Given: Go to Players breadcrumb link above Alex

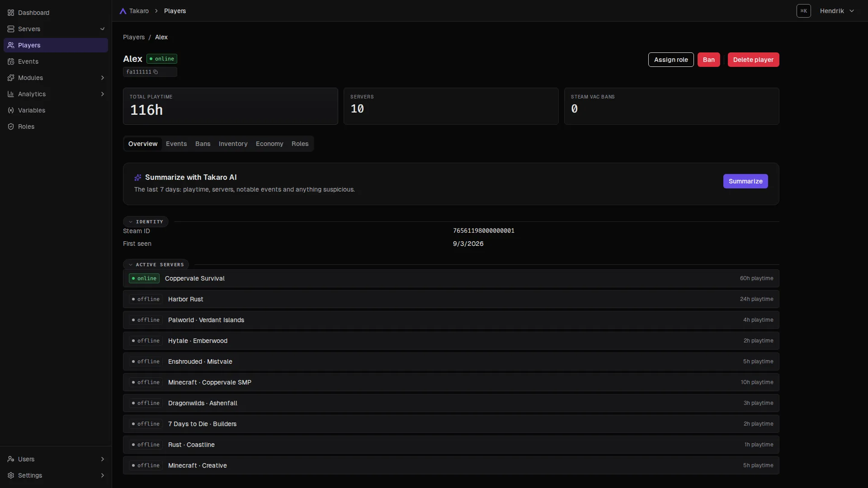Looking at the screenshot, I should (x=134, y=37).
